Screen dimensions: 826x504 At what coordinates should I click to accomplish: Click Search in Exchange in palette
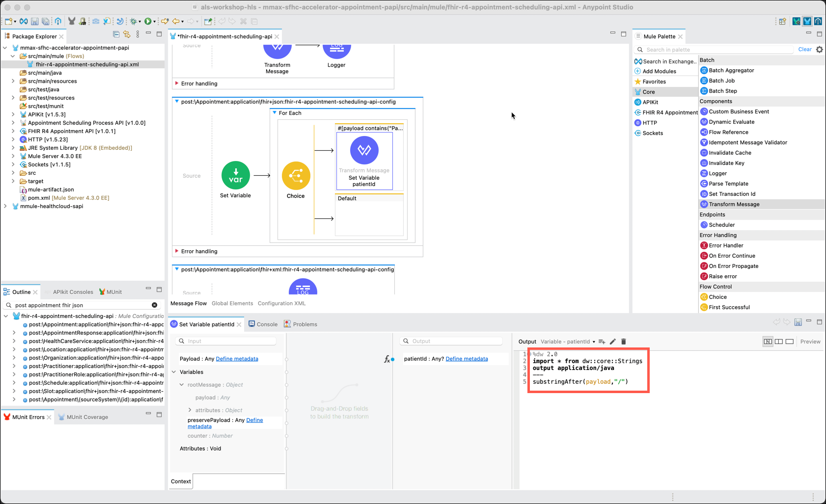tap(665, 61)
